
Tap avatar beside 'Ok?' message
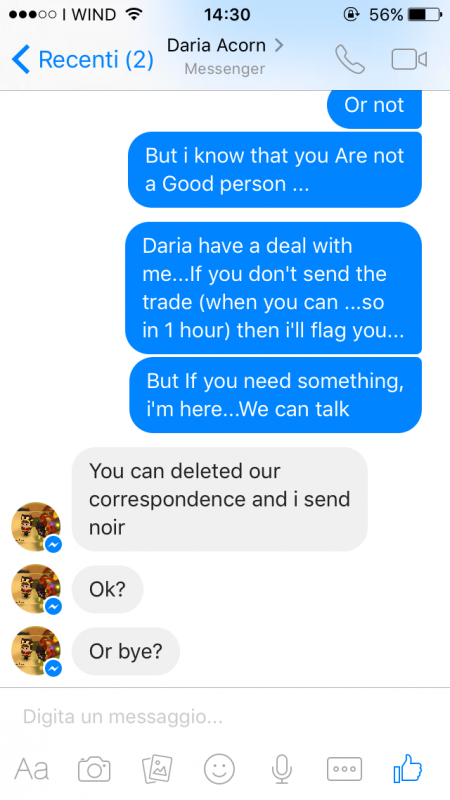tap(36, 589)
